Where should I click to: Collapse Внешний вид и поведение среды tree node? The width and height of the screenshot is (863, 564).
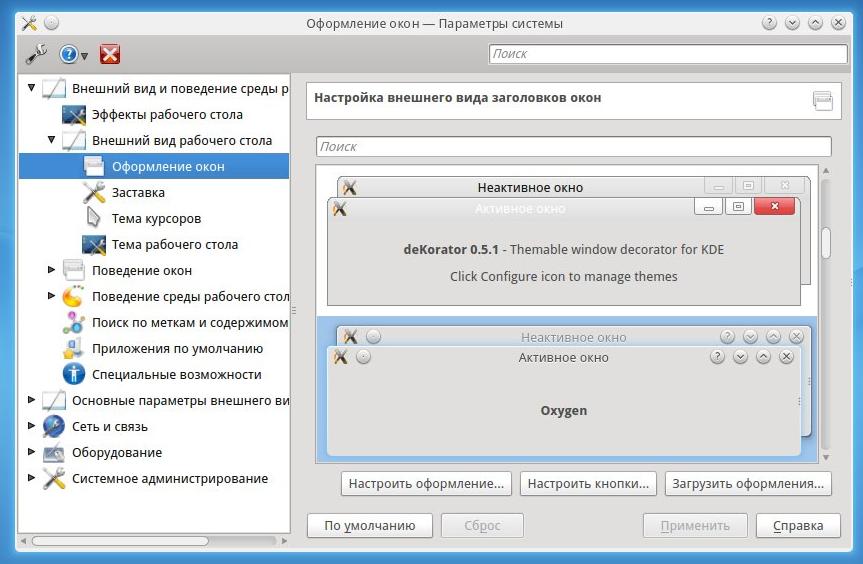31,87
